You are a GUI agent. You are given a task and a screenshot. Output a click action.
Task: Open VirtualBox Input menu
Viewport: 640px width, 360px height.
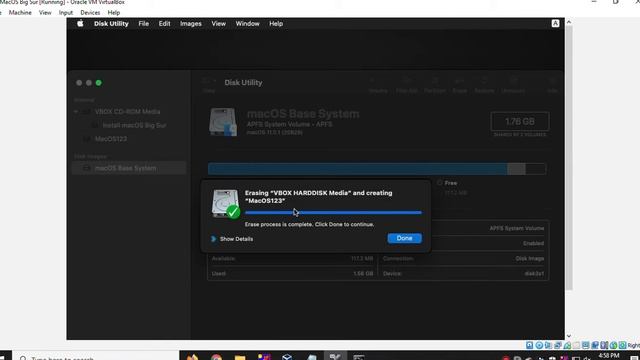click(x=66, y=13)
